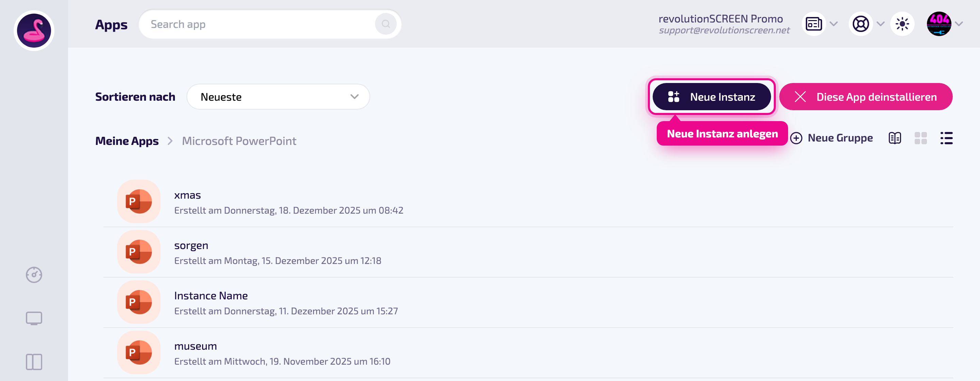The height and width of the screenshot is (381, 980).
Task: Open the screens monitor icon in sidebar
Action: (34, 318)
